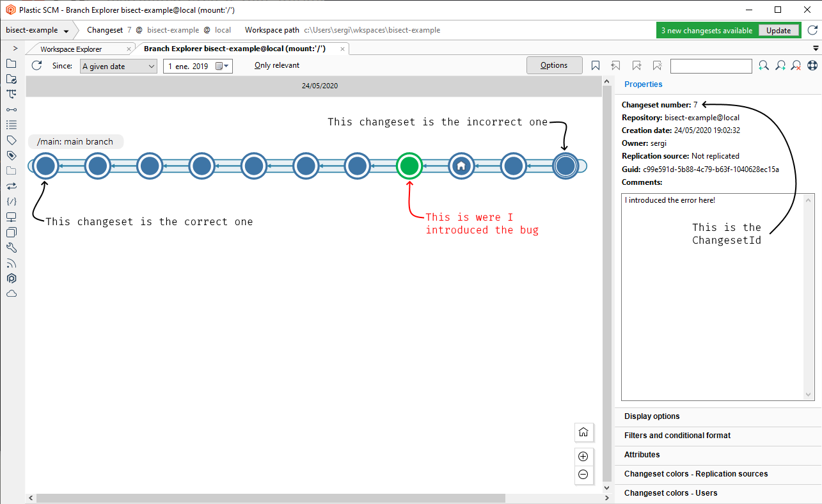Expand the left sidebar with the chevron
The image size is (822, 504).
[15, 49]
